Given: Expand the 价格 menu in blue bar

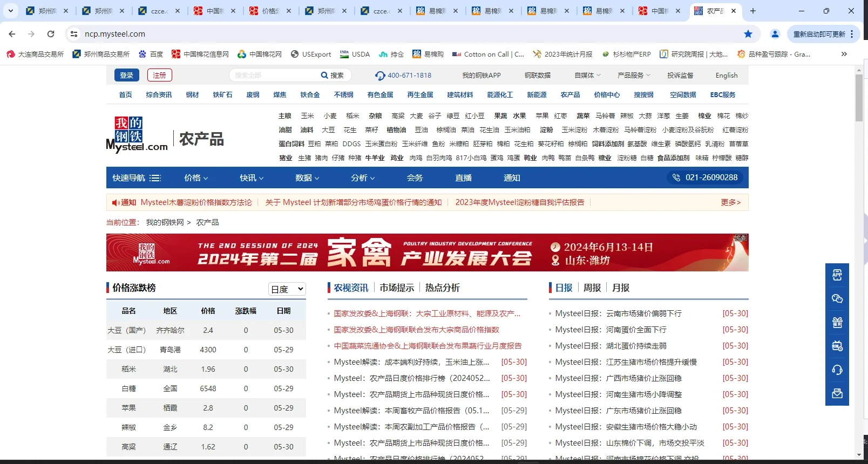Looking at the screenshot, I should click(196, 178).
